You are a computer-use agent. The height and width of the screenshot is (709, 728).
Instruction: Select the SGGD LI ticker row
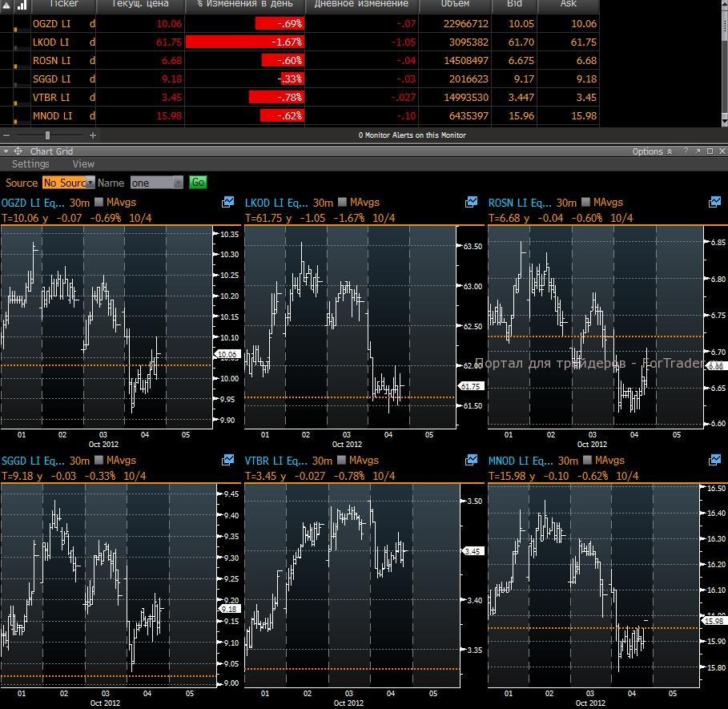coord(300,79)
